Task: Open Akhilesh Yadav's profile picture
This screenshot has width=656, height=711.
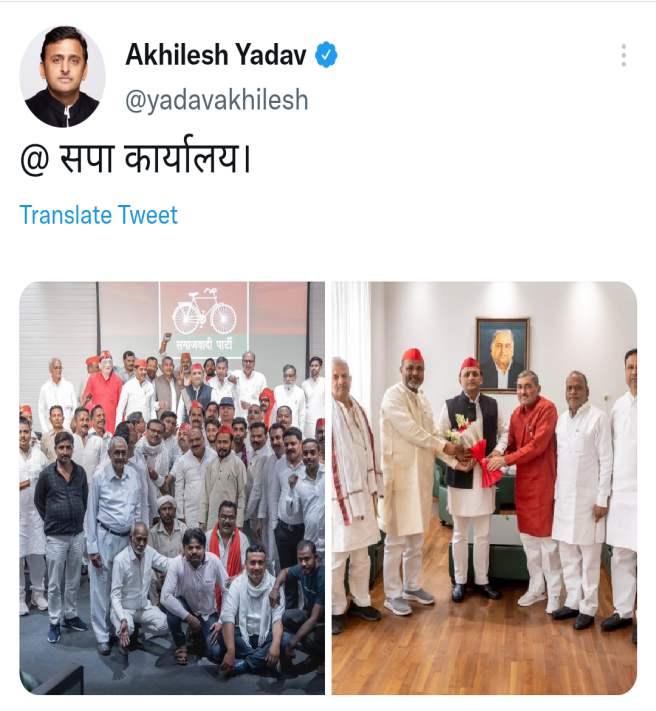Action: click(x=63, y=76)
